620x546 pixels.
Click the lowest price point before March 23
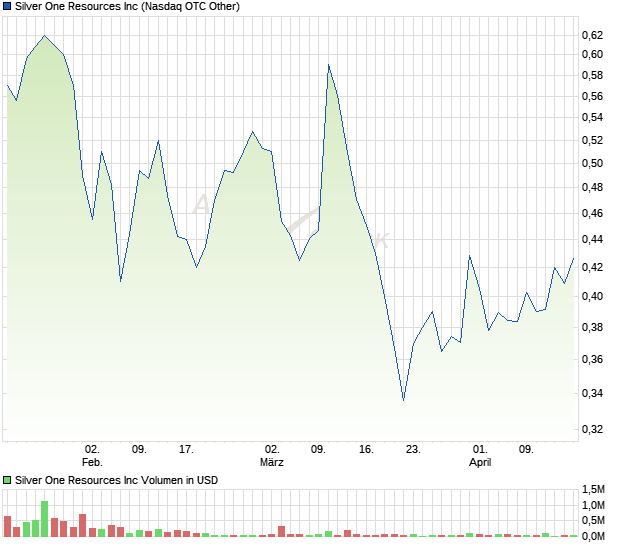click(x=403, y=400)
